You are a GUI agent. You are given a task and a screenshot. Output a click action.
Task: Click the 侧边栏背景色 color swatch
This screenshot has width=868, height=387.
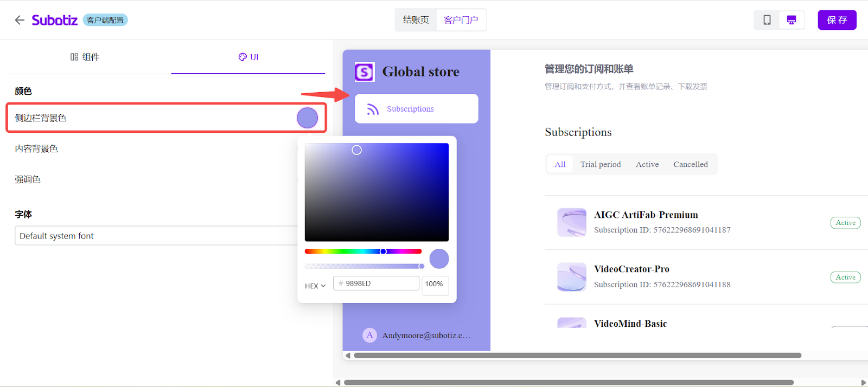[x=307, y=118]
